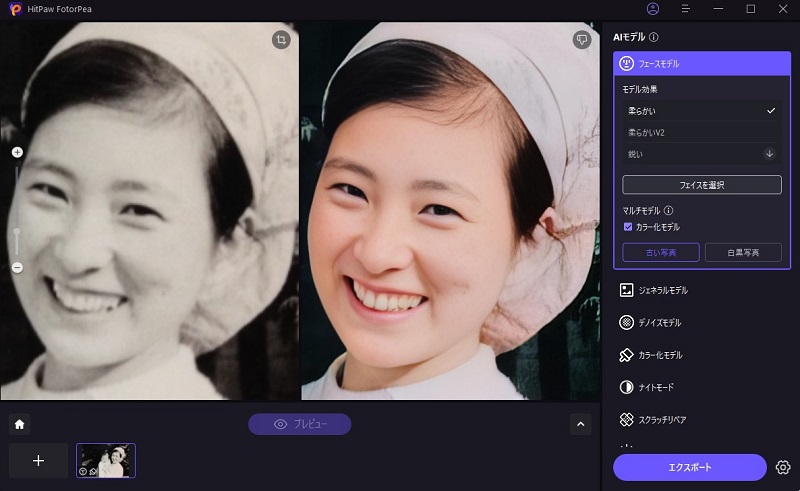Viewport: 800px width, 491px height.
Task: Open the ナイトモード item
Action: [x=702, y=387]
